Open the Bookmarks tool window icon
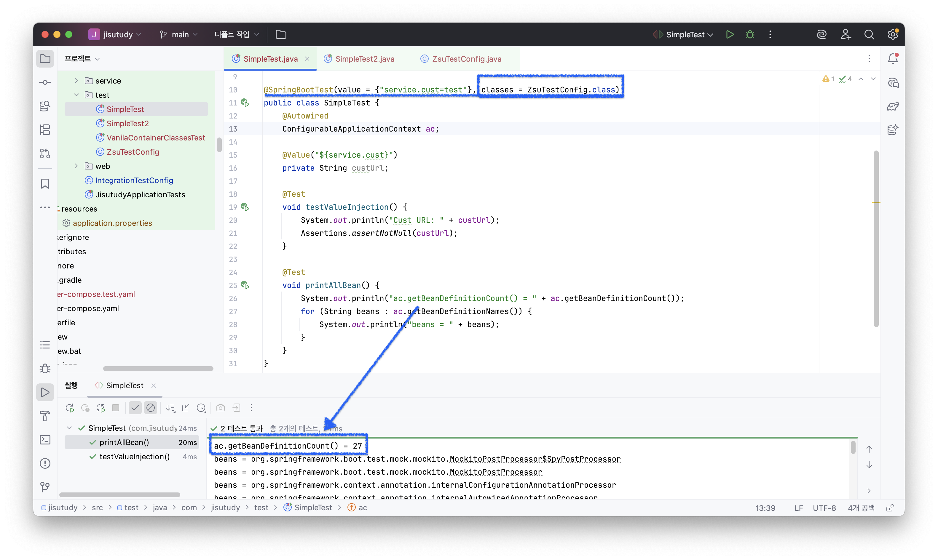Screen dimensions: 938x560 45,183
